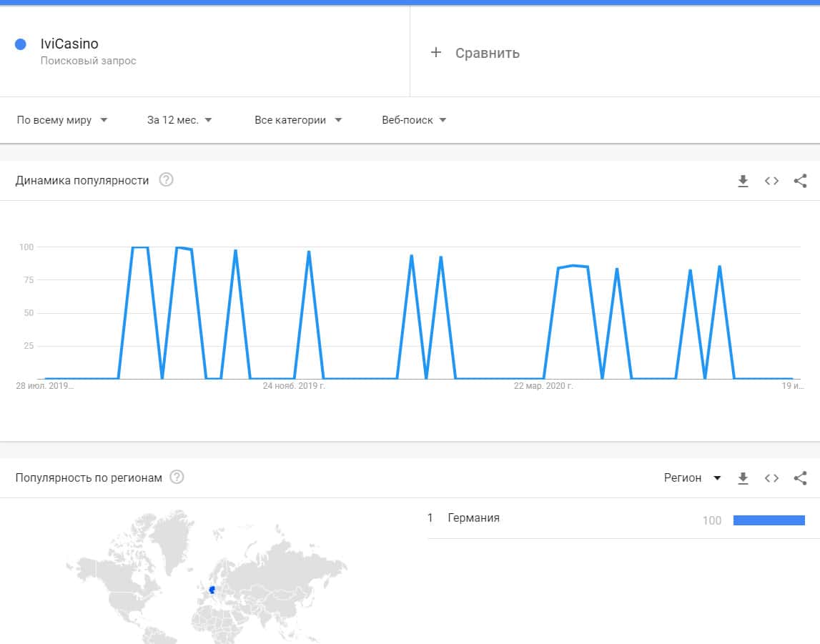The height and width of the screenshot is (644, 820).
Task: Click the blue IviCasino color dot
Action: pyautogui.click(x=21, y=44)
